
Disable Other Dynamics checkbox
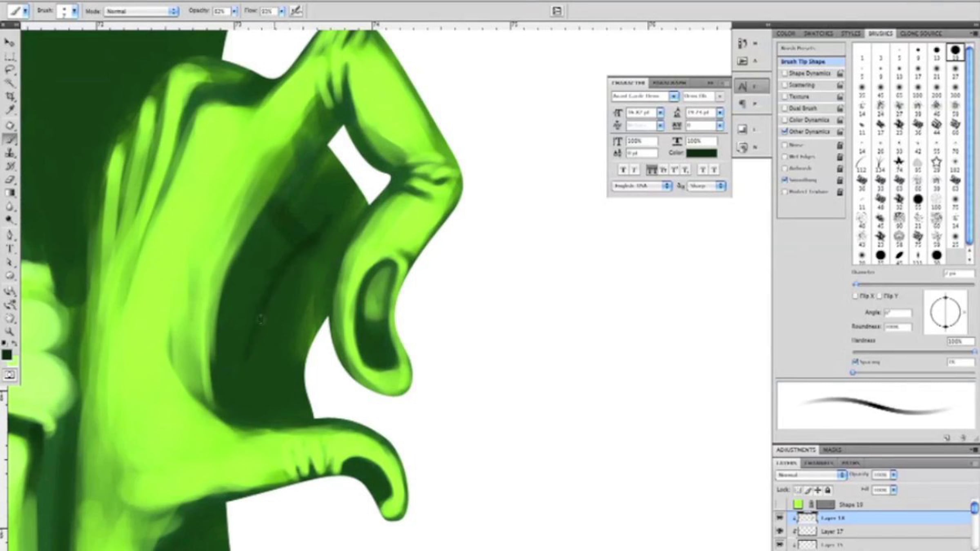point(784,131)
